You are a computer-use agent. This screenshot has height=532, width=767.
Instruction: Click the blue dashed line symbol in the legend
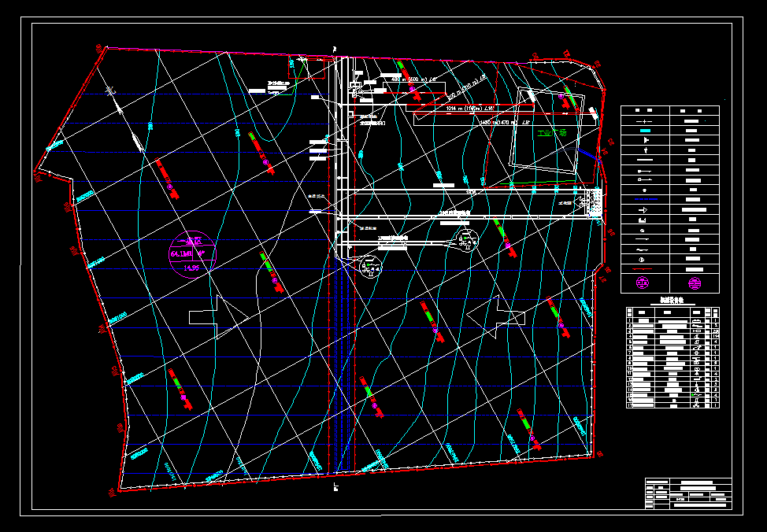[645, 200]
